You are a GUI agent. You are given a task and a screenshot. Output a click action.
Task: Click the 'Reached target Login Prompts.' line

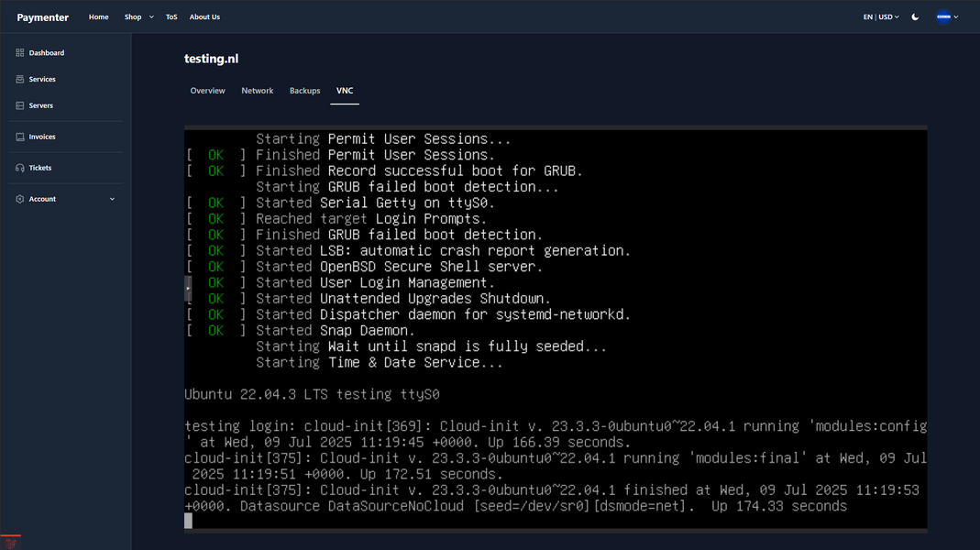coord(371,219)
